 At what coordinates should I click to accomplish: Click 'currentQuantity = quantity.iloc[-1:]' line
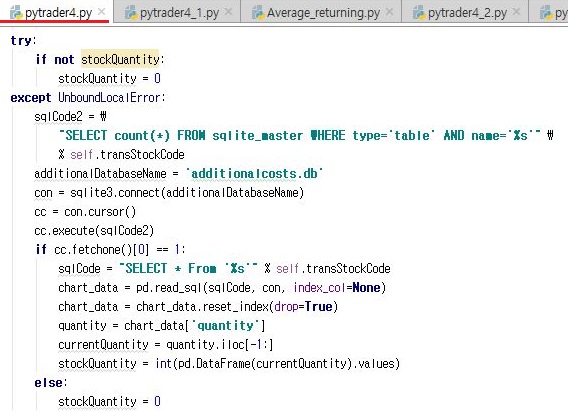pyautogui.click(x=166, y=345)
